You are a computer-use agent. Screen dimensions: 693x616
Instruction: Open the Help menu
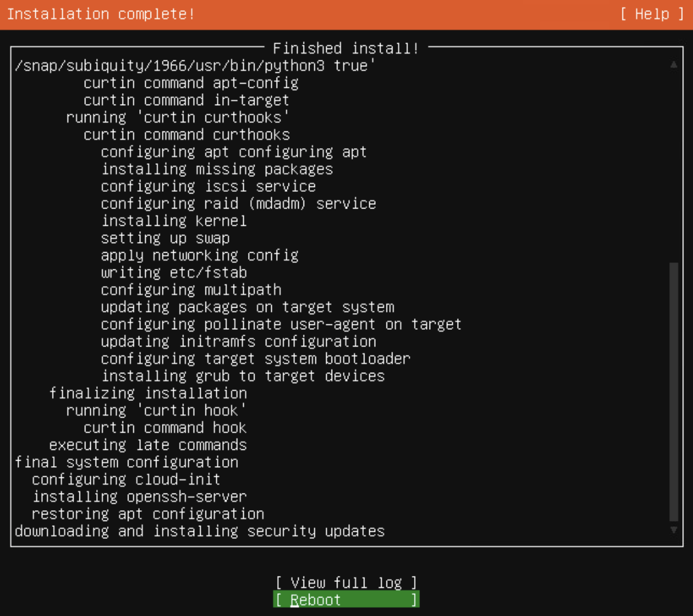coord(652,14)
